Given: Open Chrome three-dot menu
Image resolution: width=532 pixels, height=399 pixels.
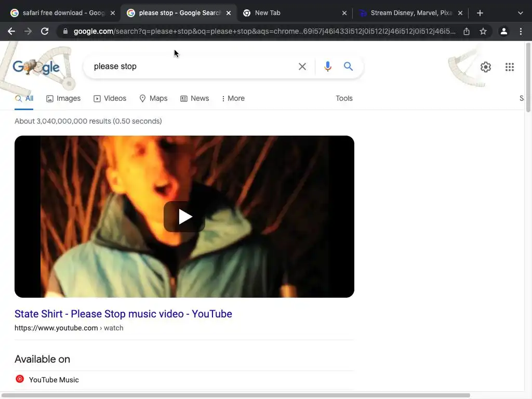Looking at the screenshot, I should [521, 31].
